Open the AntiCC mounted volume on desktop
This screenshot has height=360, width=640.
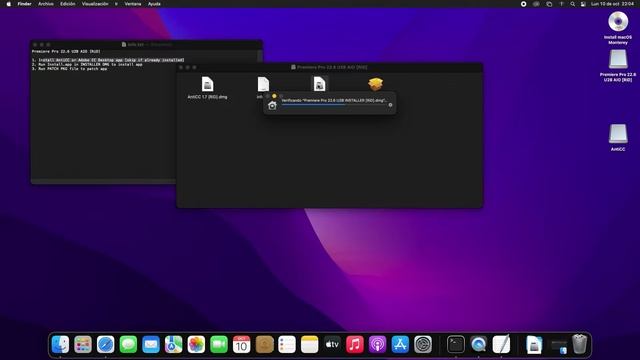pyautogui.click(x=618, y=138)
